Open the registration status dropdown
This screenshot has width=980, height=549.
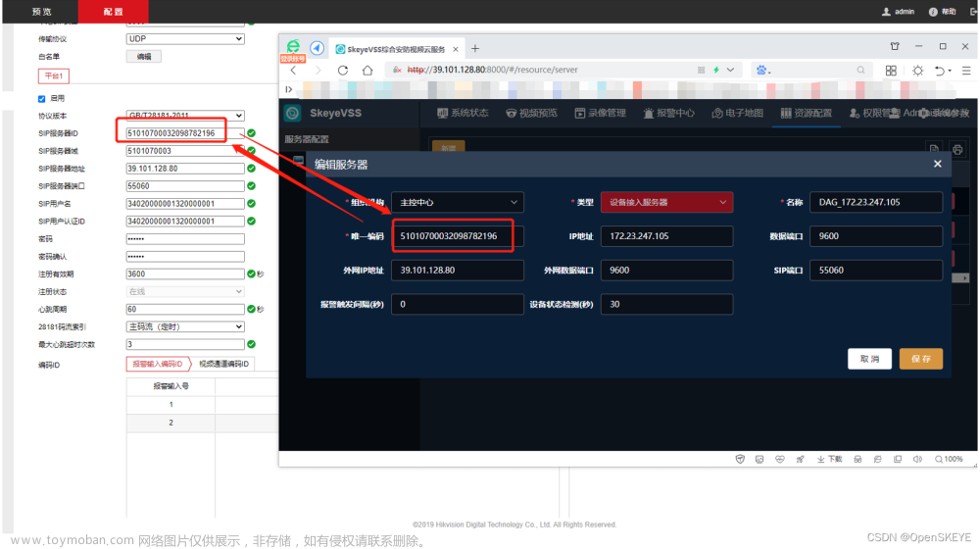point(185,291)
